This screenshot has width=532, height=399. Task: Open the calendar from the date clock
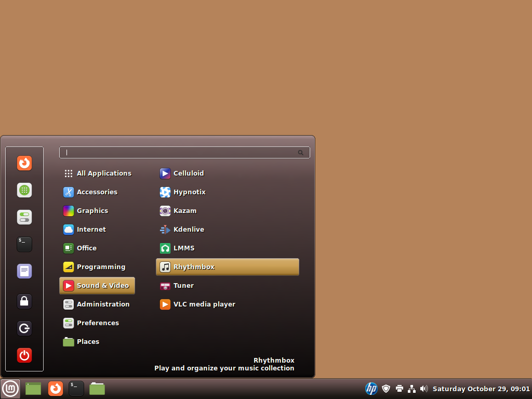[481, 389]
